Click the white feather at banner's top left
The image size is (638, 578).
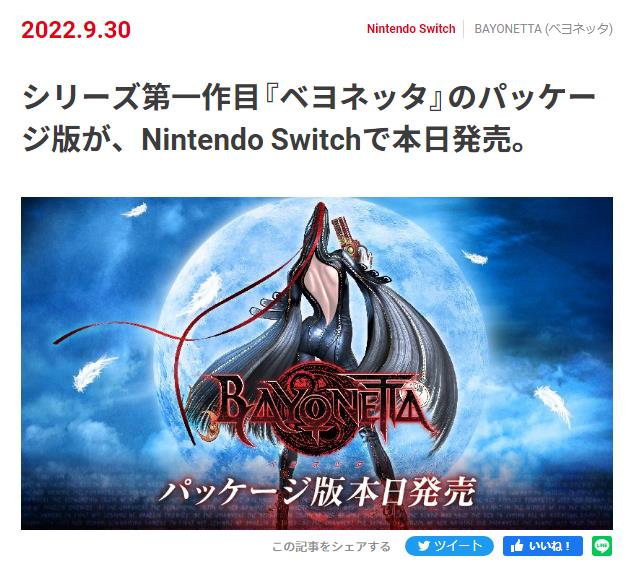(x=135, y=210)
